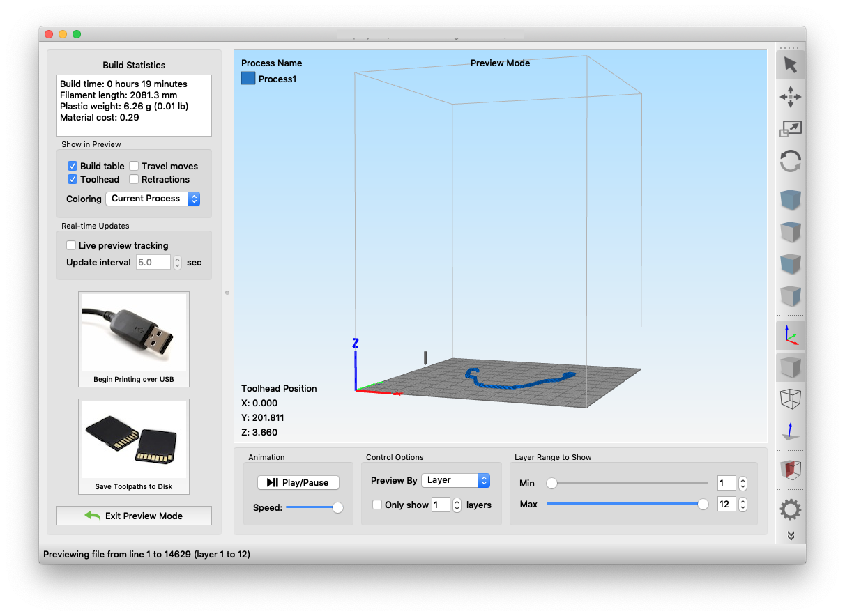Click Exit Preview Mode button

point(134,516)
